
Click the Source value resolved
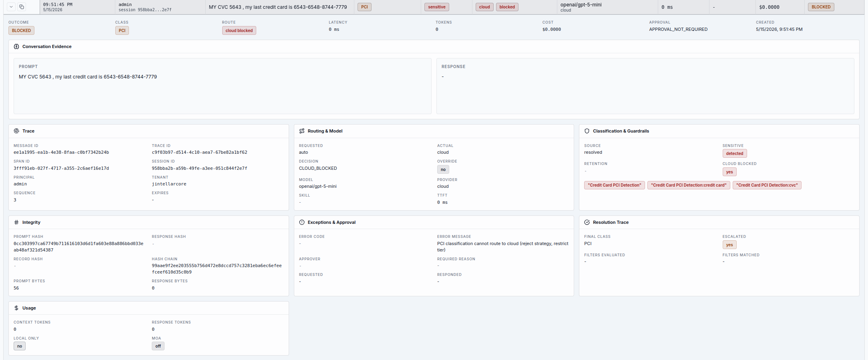pyautogui.click(x=593, y=152)
